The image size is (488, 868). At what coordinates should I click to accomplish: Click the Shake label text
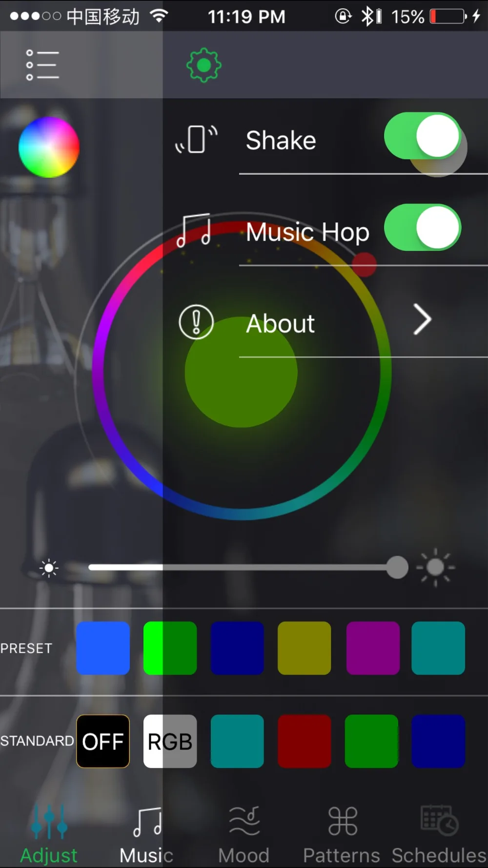click(x=281, y=141)
